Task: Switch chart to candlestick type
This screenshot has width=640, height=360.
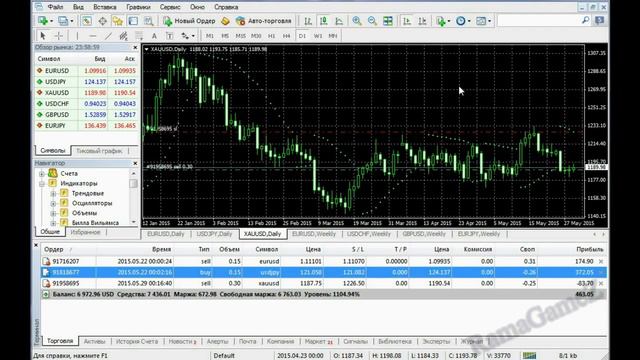Action: 324,21
